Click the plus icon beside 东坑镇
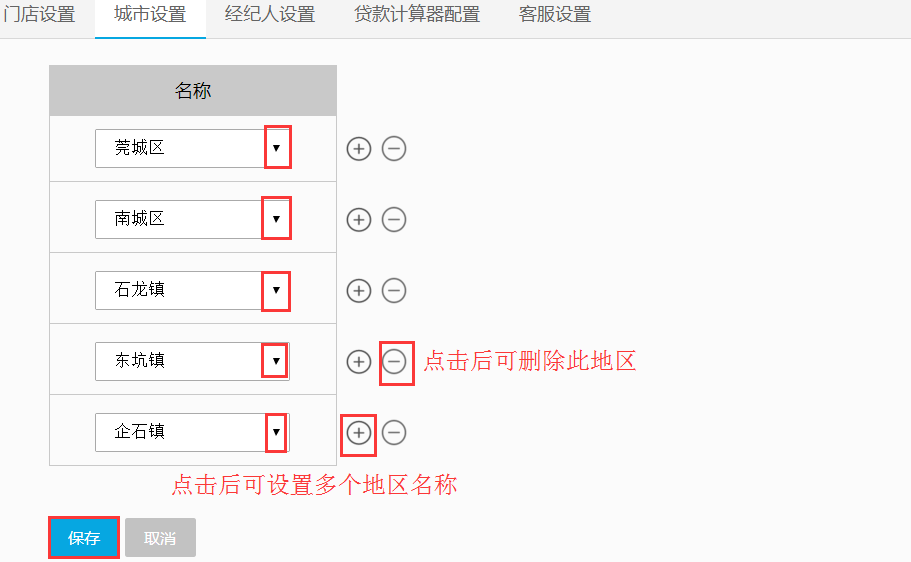 point(358,362)
